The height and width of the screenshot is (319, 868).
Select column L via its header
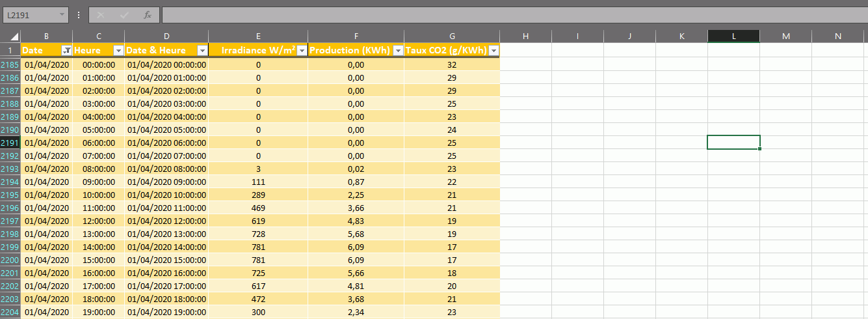pyautogui.click(x=733, y=36)
